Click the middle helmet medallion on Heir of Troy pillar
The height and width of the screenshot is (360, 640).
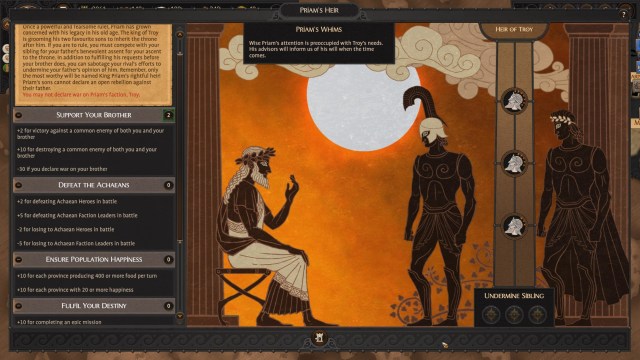coord(514,163)
